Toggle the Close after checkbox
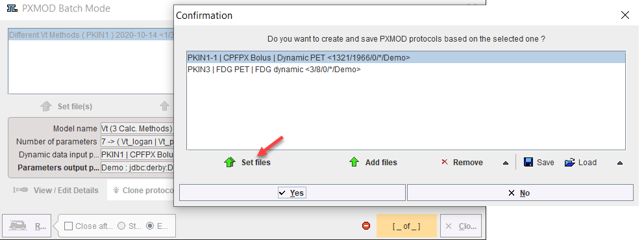The width and height of the screenshot is (644, 240). pyautogui.click(x=69, y=226)
